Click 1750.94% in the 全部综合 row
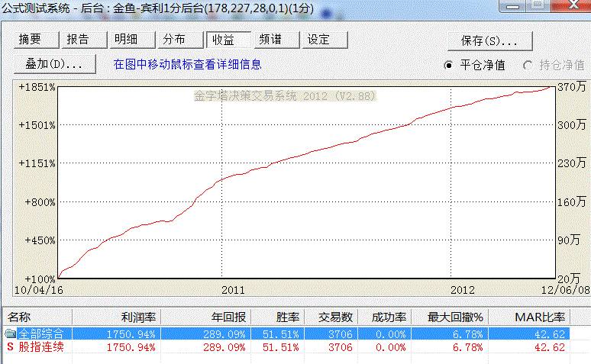 [x=131, y=334]
